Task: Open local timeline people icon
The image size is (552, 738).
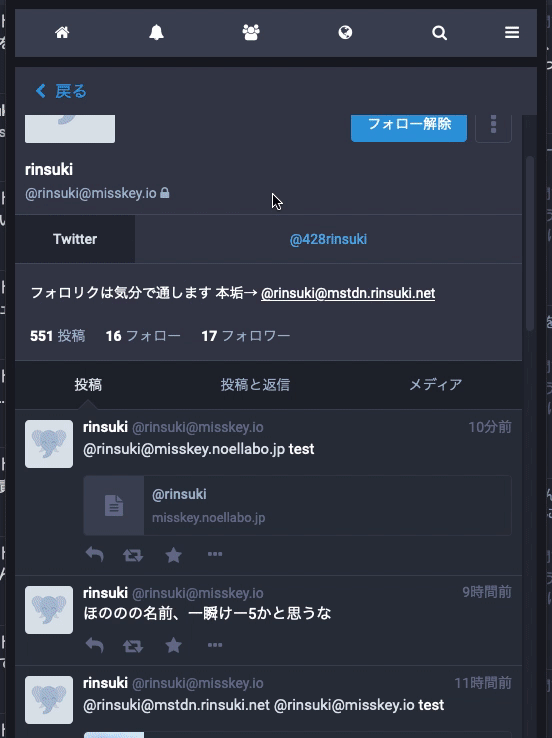Action: click(x=251, y=32)
